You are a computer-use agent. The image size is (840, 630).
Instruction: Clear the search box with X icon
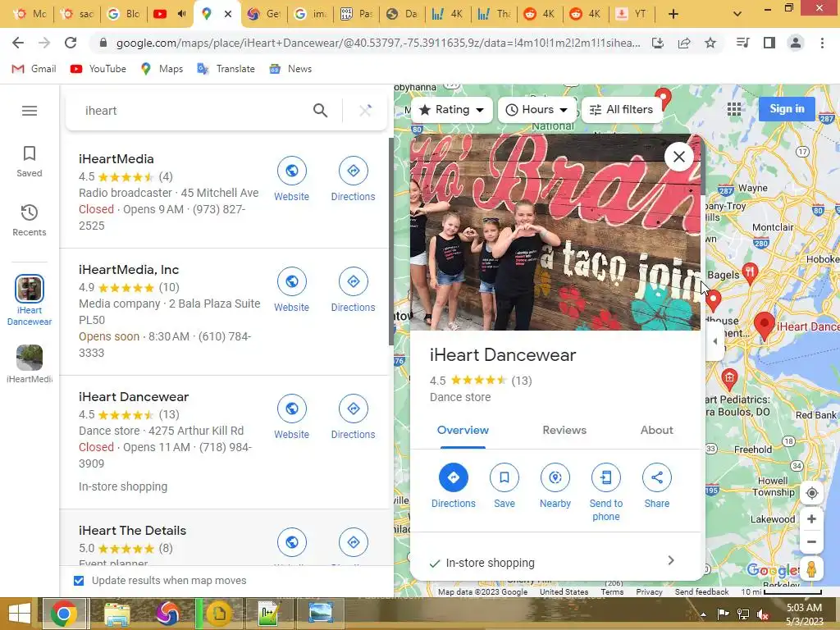(x=365, y=111)
